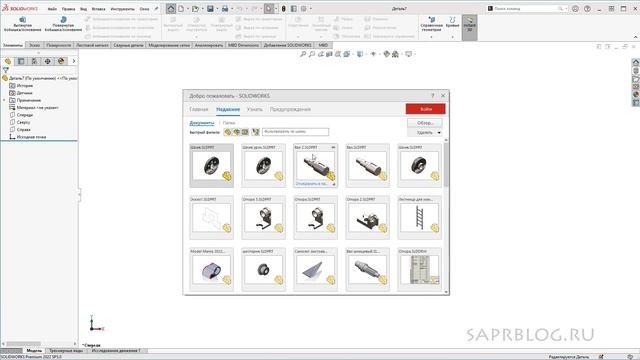Click the Open document folder icon
This screenshot has height=360, width=640.
coord(196,9)
